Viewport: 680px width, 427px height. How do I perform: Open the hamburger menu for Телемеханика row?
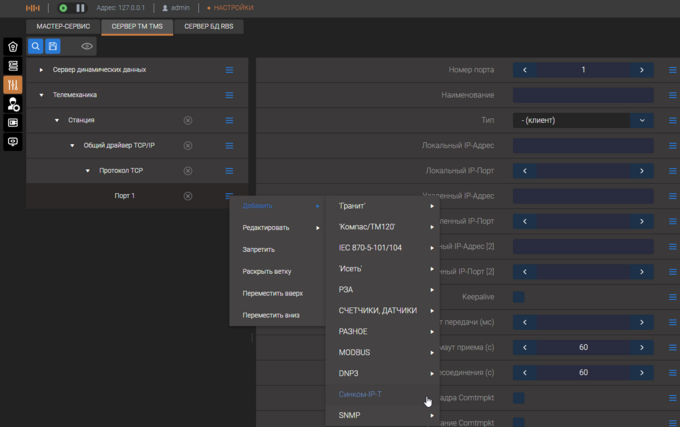(229, 95)
